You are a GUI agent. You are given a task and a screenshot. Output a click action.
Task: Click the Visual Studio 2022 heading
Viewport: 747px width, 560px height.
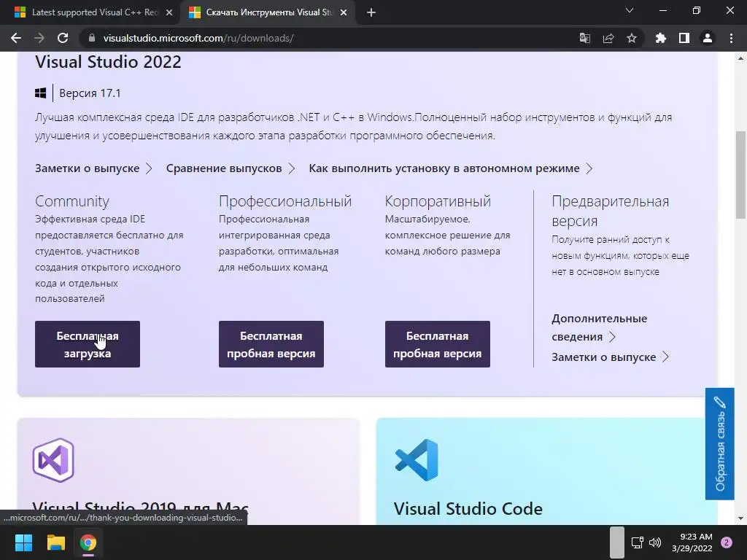108,62
